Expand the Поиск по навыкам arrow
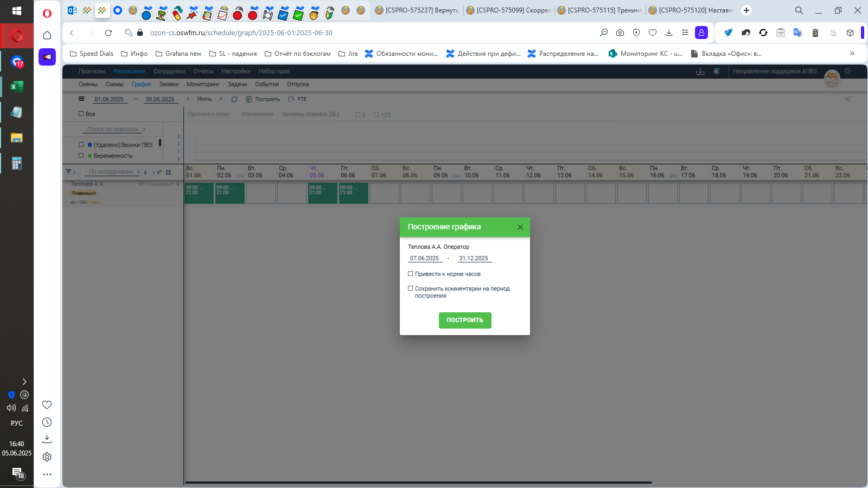 [x=144, y=130]
